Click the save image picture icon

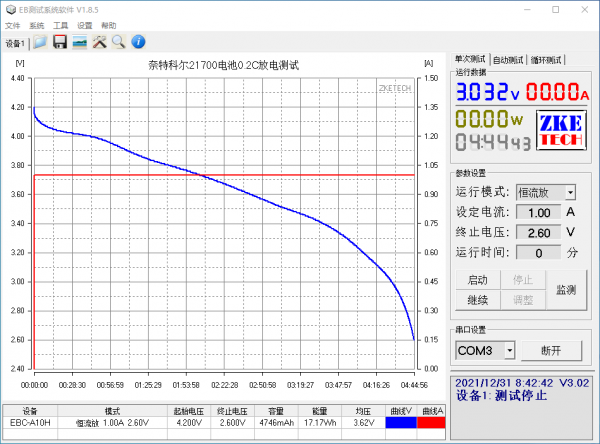click(x=80, y=42)
